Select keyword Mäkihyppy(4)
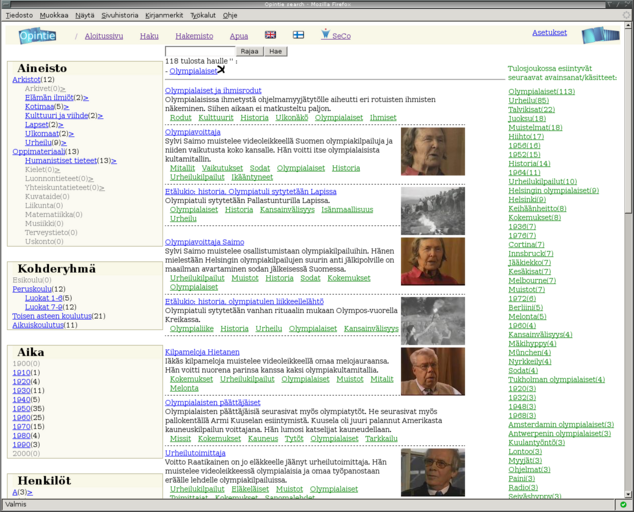This screenshot has height=512, width=634. point(532,344)
